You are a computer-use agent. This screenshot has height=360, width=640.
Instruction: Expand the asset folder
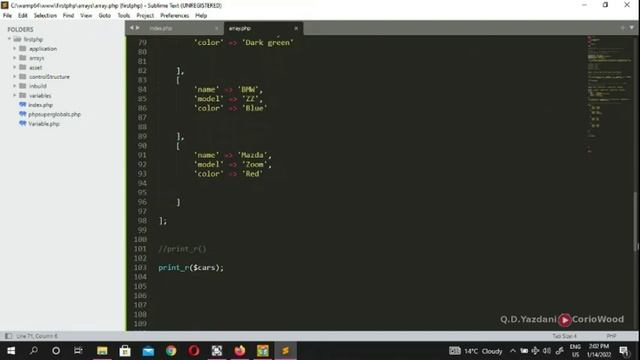(x=14, y=67)
